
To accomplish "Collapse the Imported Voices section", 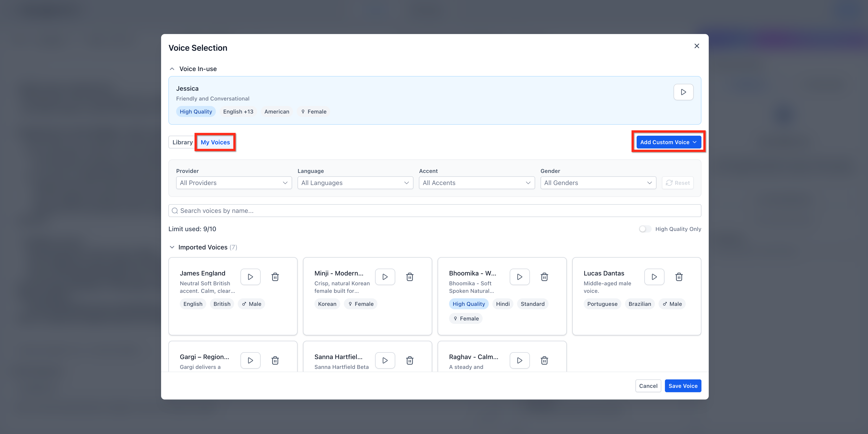I will pos(172,247).
